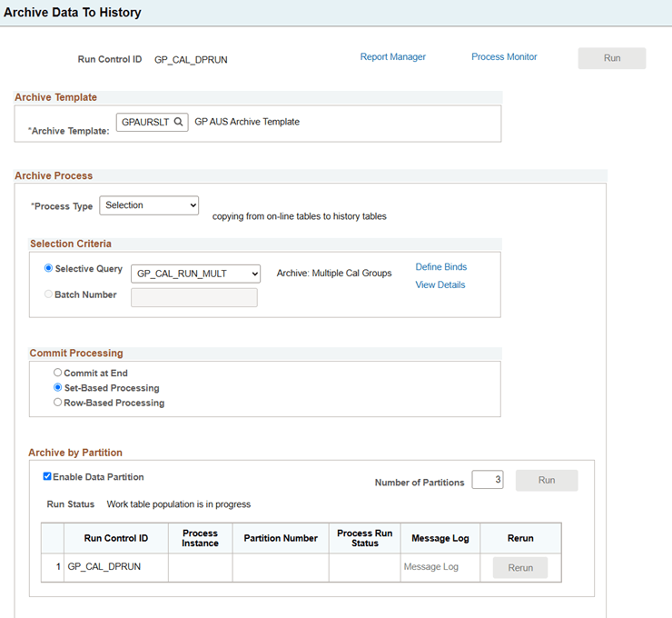Choose the Commit at End option

pos(57,373)
